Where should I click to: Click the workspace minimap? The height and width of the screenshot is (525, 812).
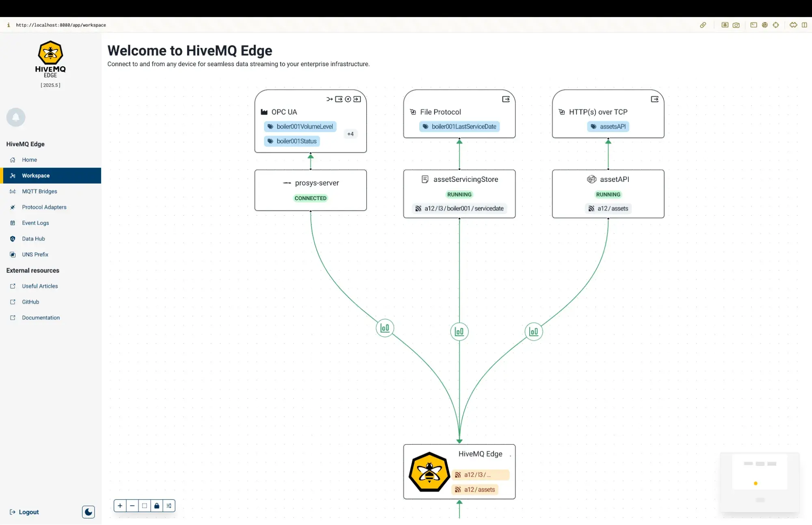[x=760, y=483]
